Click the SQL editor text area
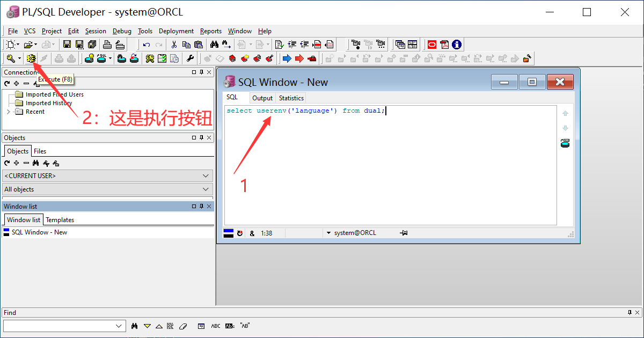The width and height of the screenshot is (644, 338). pyautogui.click(x=390, y=165)
